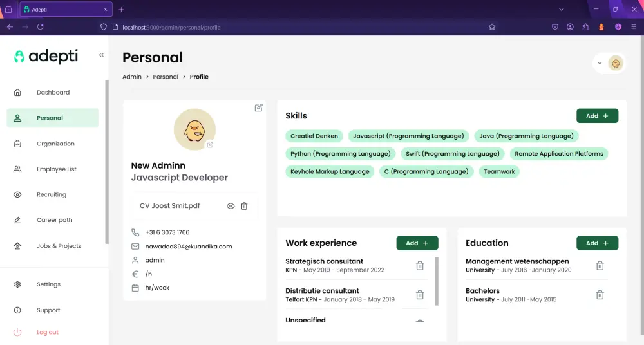Click the Career path pencil icon
Screen dimensions: 644x345
(x=17, y=220)
